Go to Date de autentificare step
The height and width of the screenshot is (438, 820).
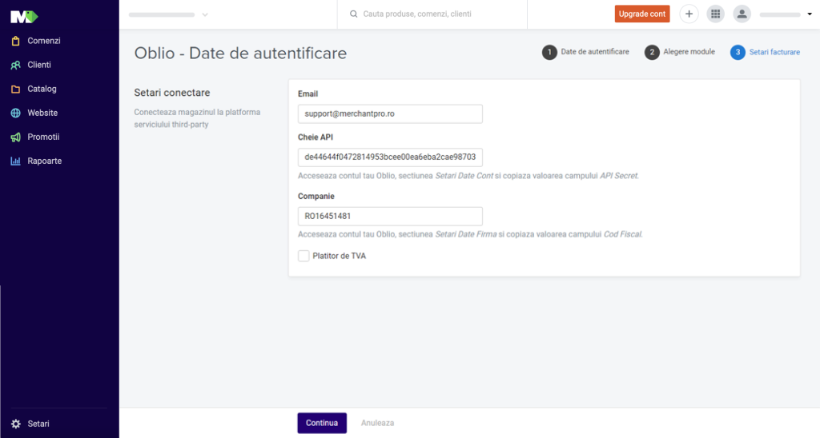coord(595,52)
